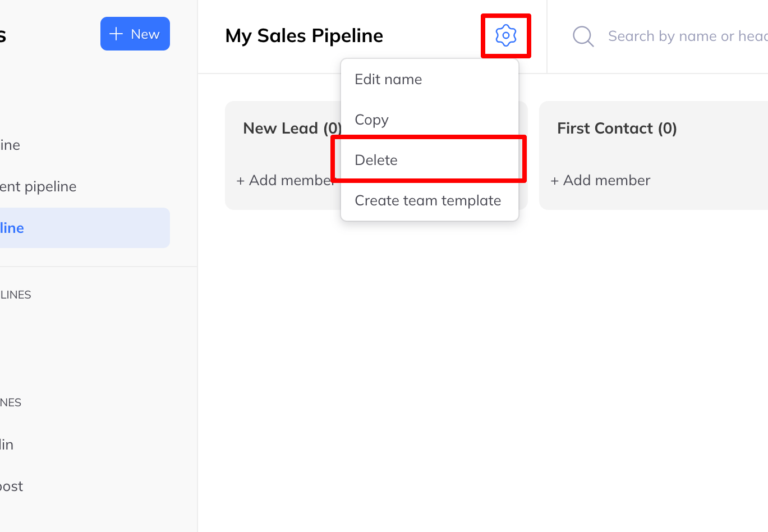Select Create team template option

click(430, 200)
